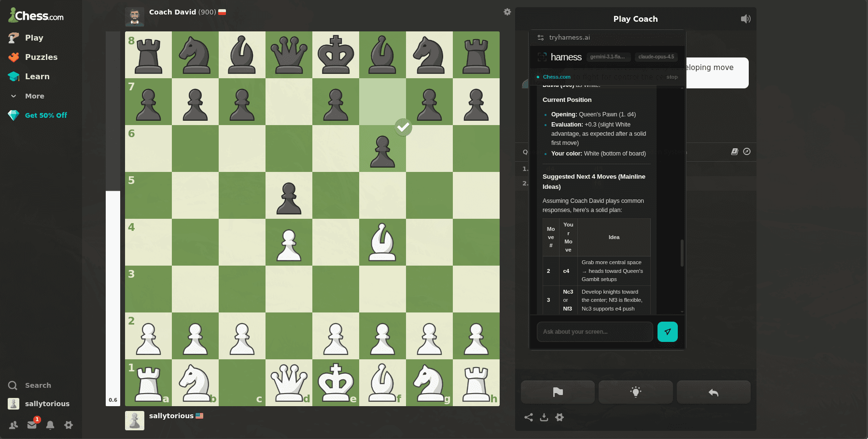Click the harness logo icon
Image resolution: width=868 pixels, height=439 pixels.
point(542,57)
